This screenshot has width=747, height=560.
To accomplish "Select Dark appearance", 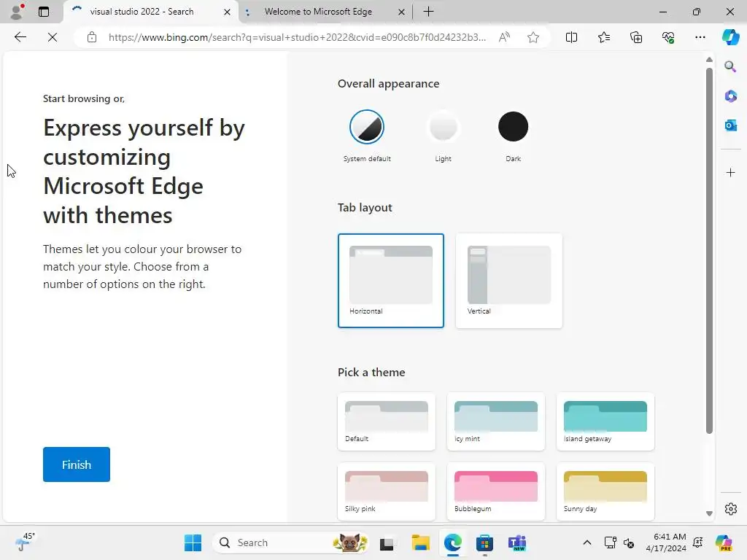I will [513, 136].
